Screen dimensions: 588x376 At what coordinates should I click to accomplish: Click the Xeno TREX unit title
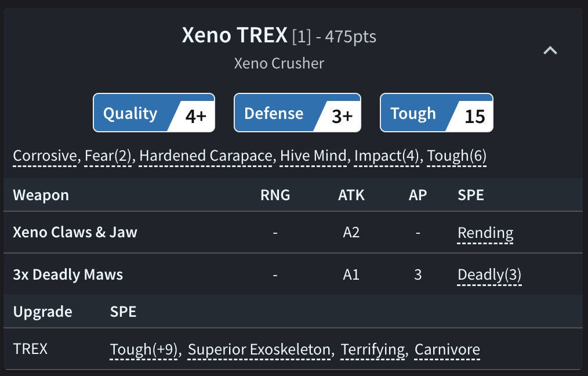pyautogui.click(x=234, y=36)
